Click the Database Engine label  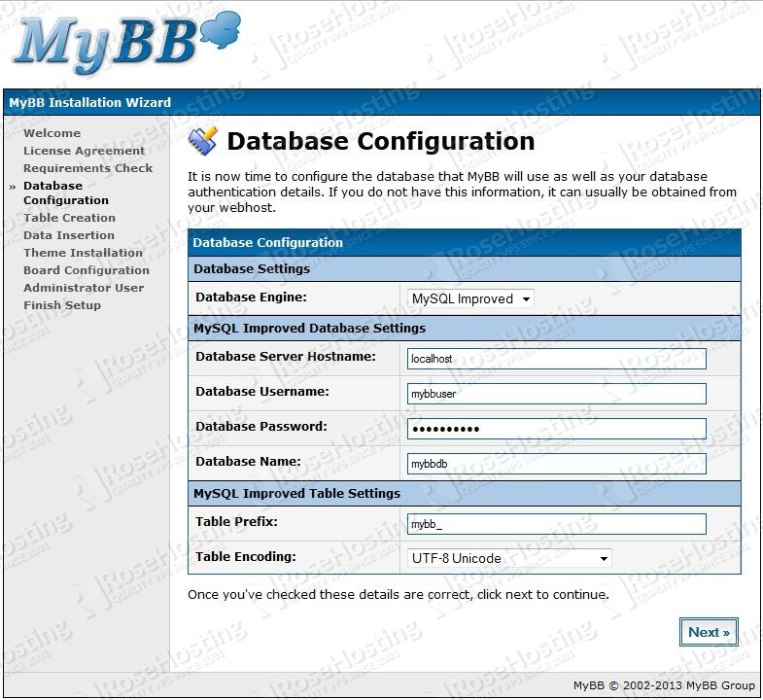pyautogui.click(x=251, y=297)
